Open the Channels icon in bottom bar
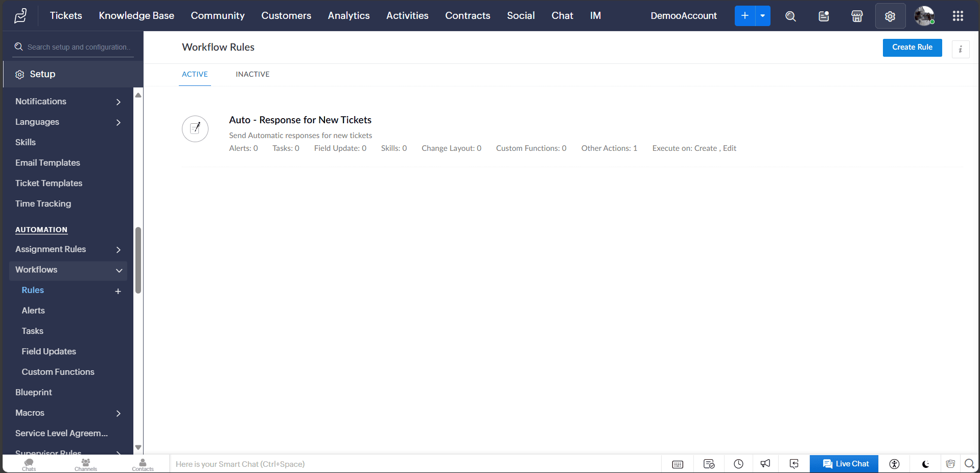This screenshot has height=473, width=980. click(86, 464)
